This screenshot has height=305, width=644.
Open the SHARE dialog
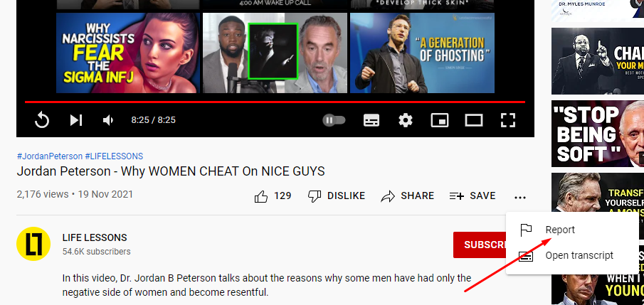[407, 196]
